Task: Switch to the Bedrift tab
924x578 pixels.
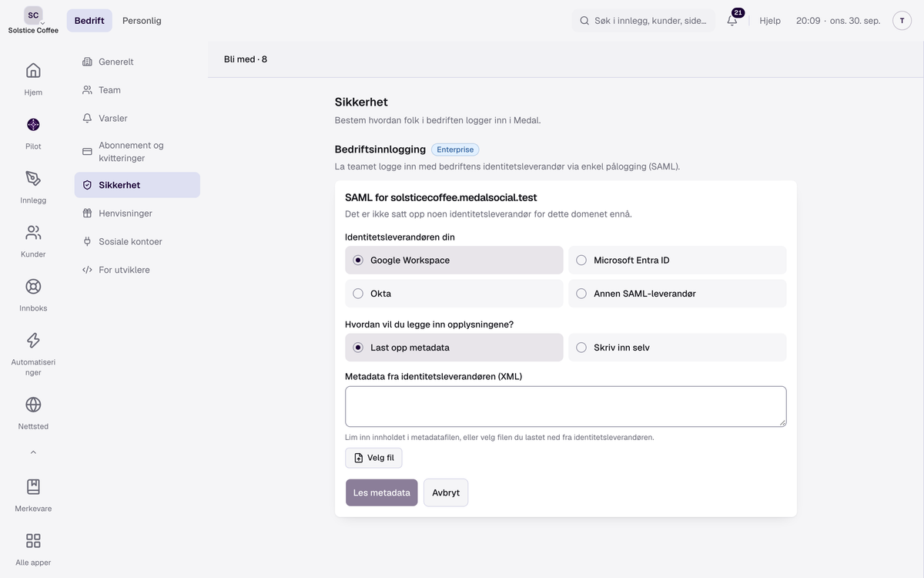Action: 89,21
